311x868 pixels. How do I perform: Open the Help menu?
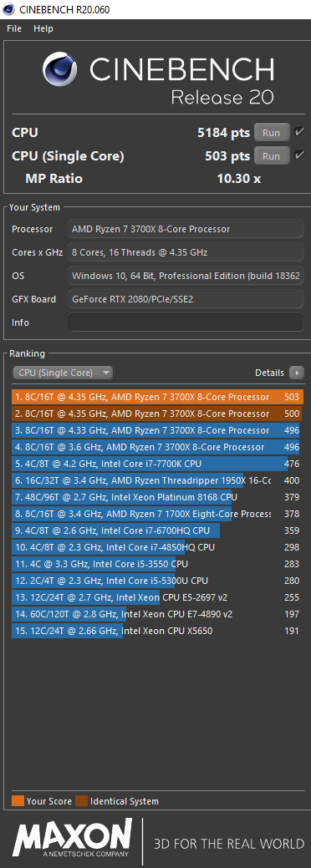pyautogui.click(x=43, y=28)
